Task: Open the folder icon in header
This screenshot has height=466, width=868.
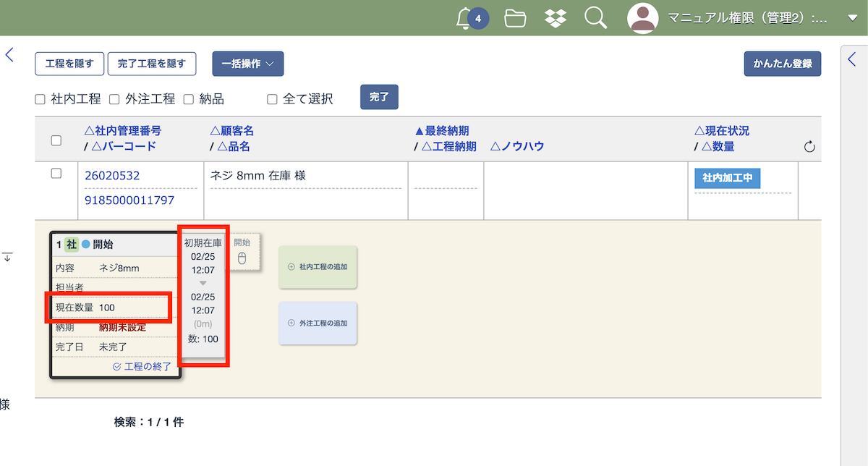Action: (x=515, y=18)
